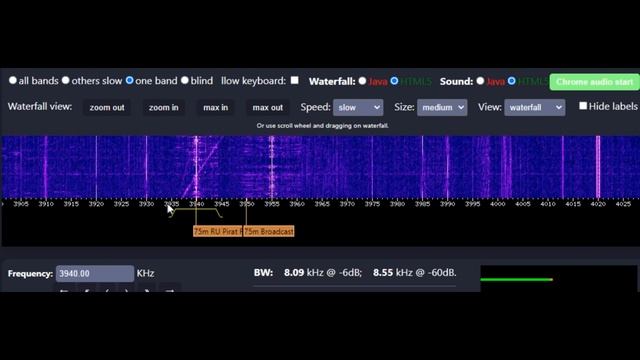Tick the Hide labels checkbox
Viewport: 640px width, 360px height.
[583, 106]
